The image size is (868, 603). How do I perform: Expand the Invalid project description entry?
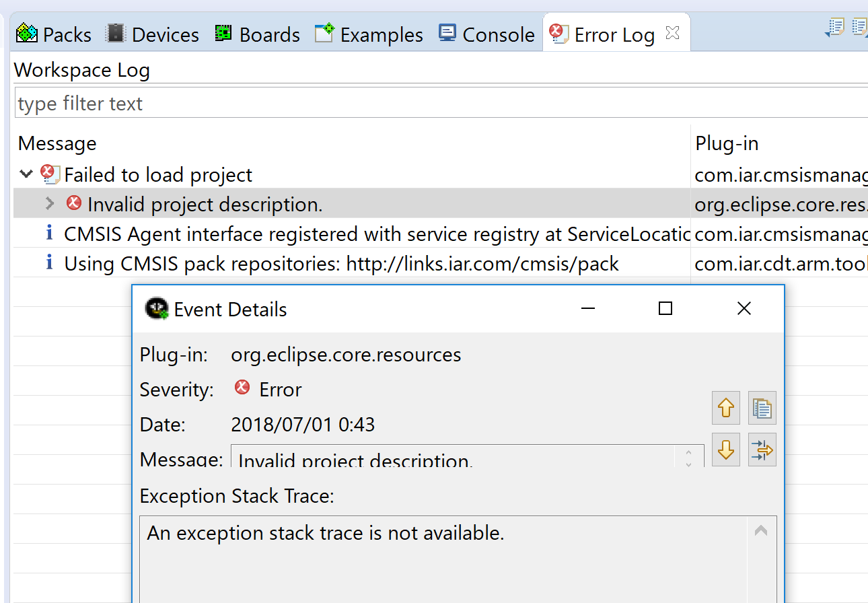pyautogui.click(x=50, y=203)
